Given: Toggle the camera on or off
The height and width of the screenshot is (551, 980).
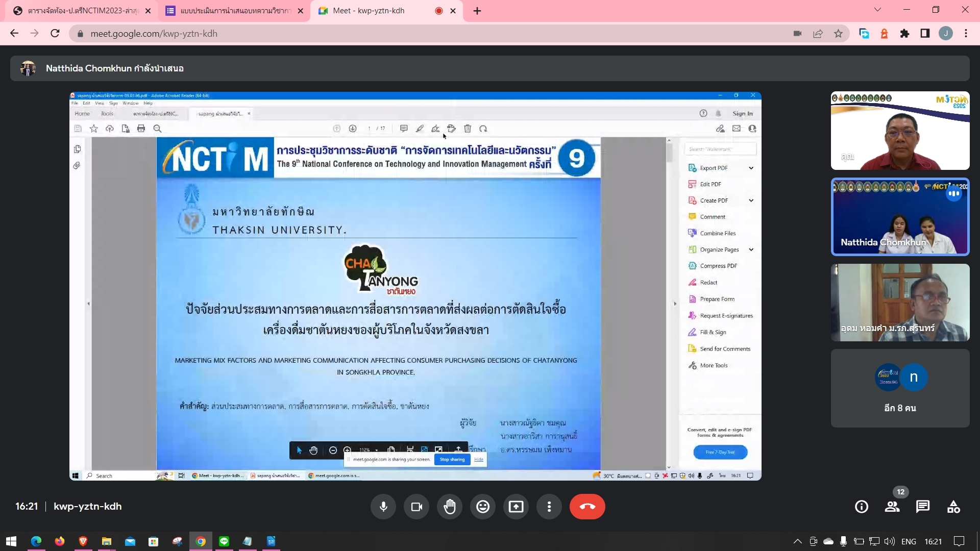Looking at the screenshot, I should click(x=416, y=507).
